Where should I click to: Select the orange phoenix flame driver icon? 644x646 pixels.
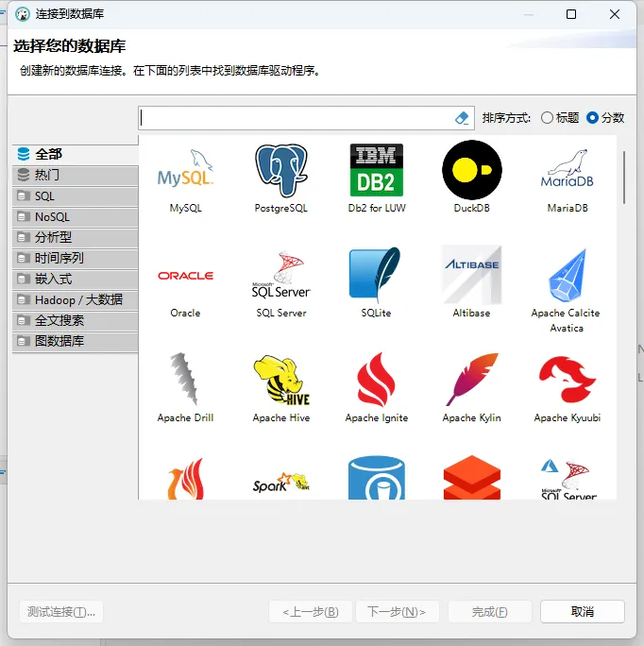click(186, 479)
